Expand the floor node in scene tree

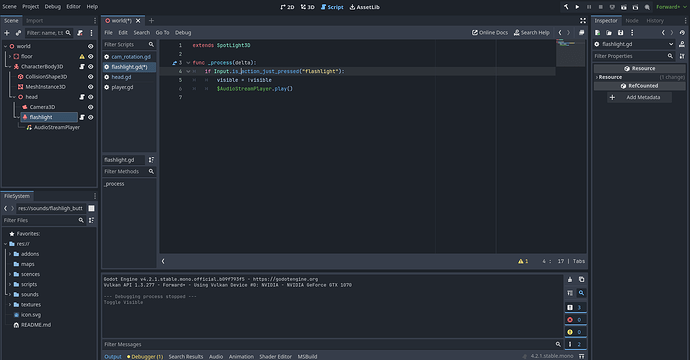[x=10, y=56]
